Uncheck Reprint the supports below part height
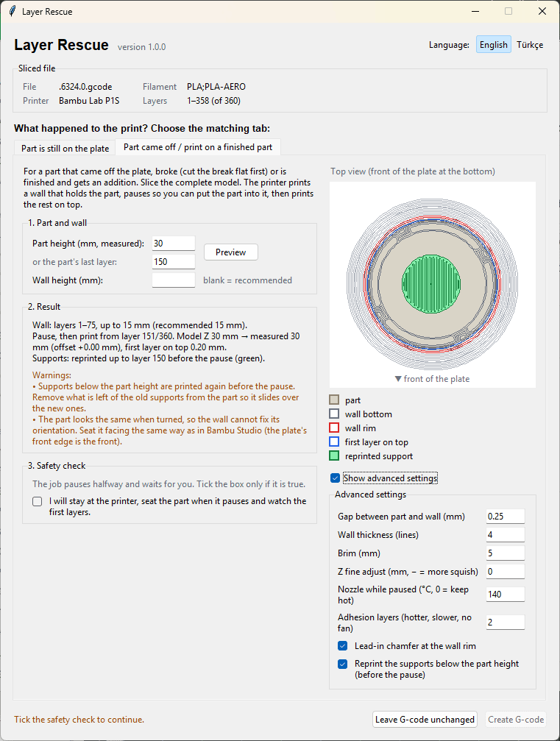The height and width of the screenshot is (741, 560). click(x=343, y=664)
